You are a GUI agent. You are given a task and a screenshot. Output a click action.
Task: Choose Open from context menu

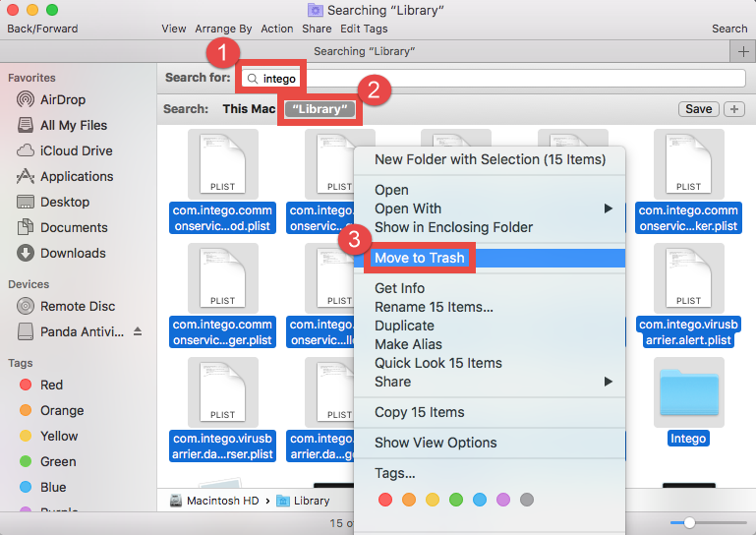[490, 190]
